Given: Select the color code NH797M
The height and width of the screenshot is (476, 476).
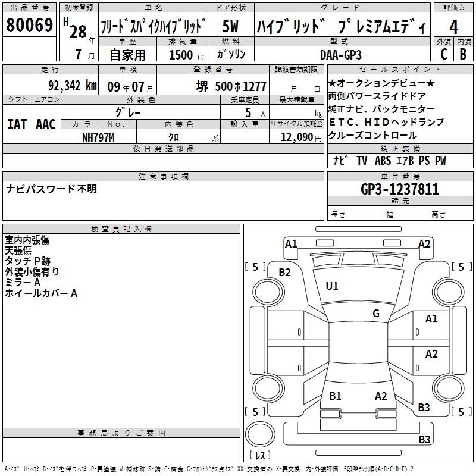Looking at the screenshot, I should point(99,137).
